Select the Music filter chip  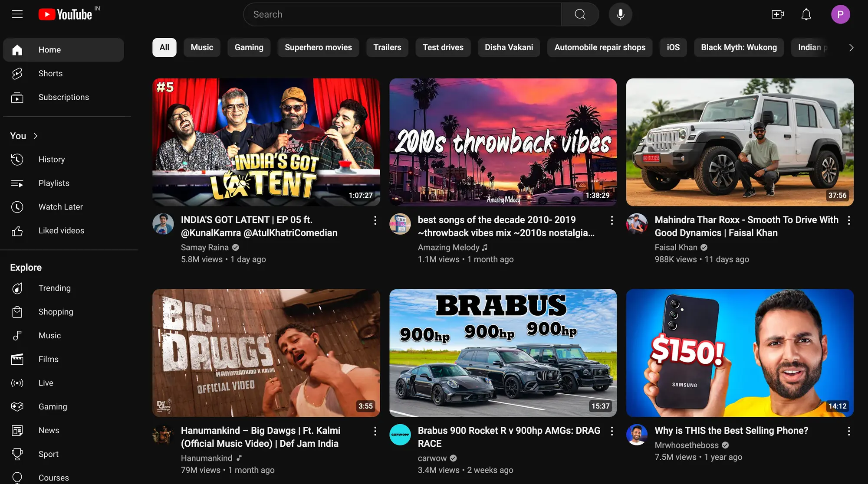[x=202, y=47]
